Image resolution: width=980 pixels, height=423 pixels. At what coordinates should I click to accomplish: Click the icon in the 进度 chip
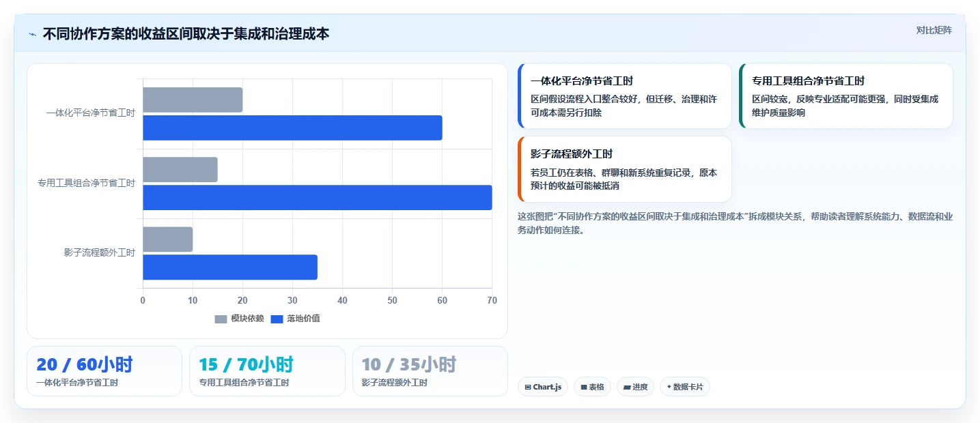point(627,388)
